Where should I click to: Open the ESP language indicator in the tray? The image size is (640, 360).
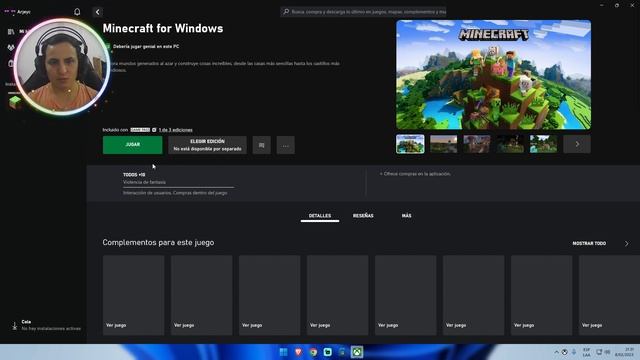click(x=587, y=352)
